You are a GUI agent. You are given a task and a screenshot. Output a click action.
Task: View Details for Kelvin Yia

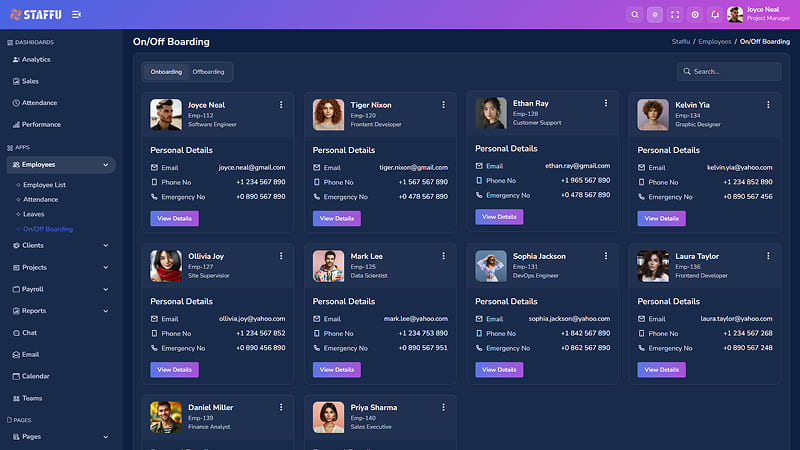point(661,218)
